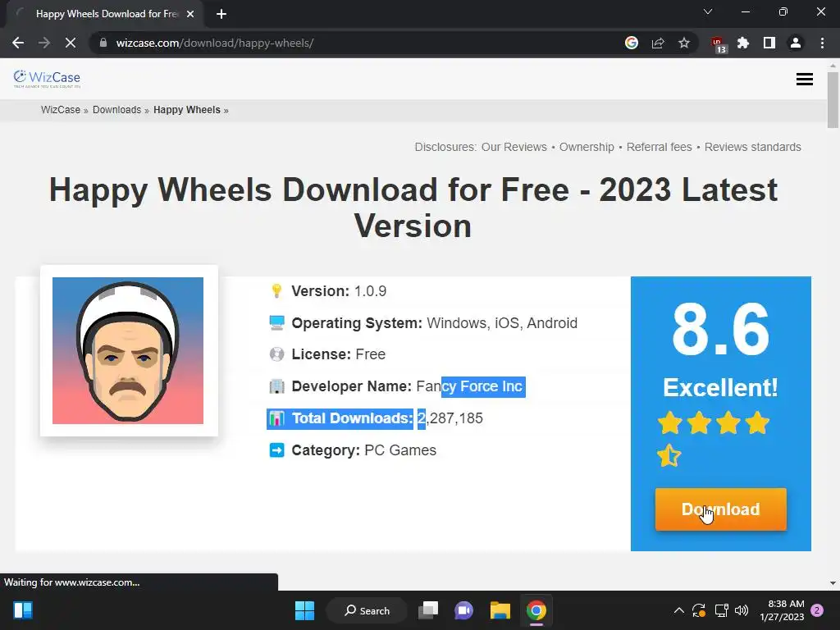Open the WizCase hamburger menu

pos(805,80)
